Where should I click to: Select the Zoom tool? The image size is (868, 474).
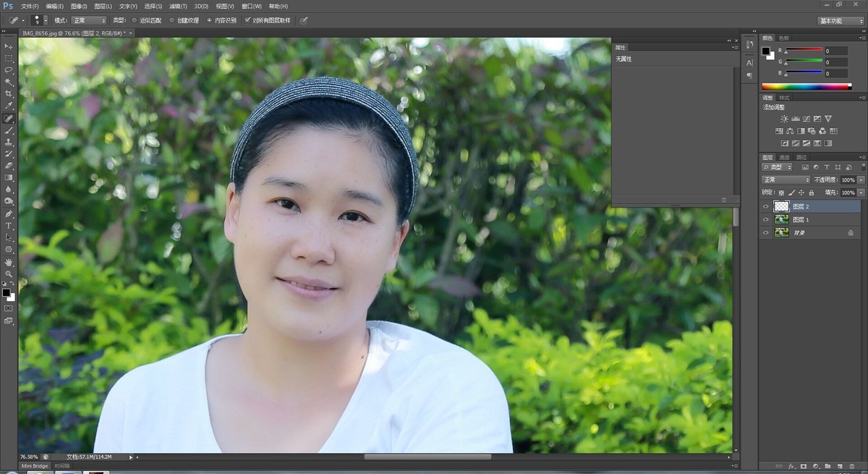tap(9, 274)
